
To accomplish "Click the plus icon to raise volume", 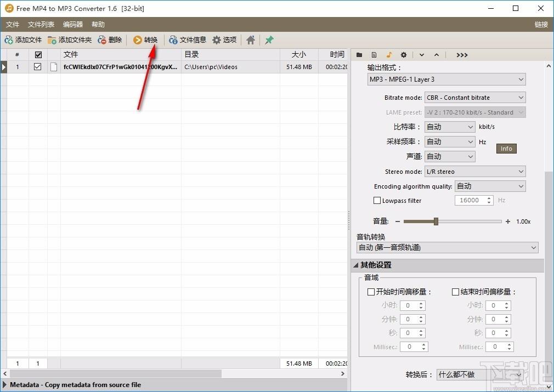I will click(x=508, y=221).
